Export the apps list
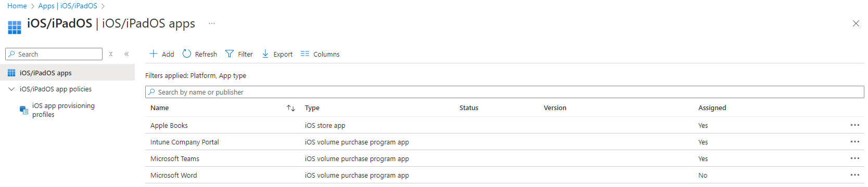 click(x=277, y=54)
